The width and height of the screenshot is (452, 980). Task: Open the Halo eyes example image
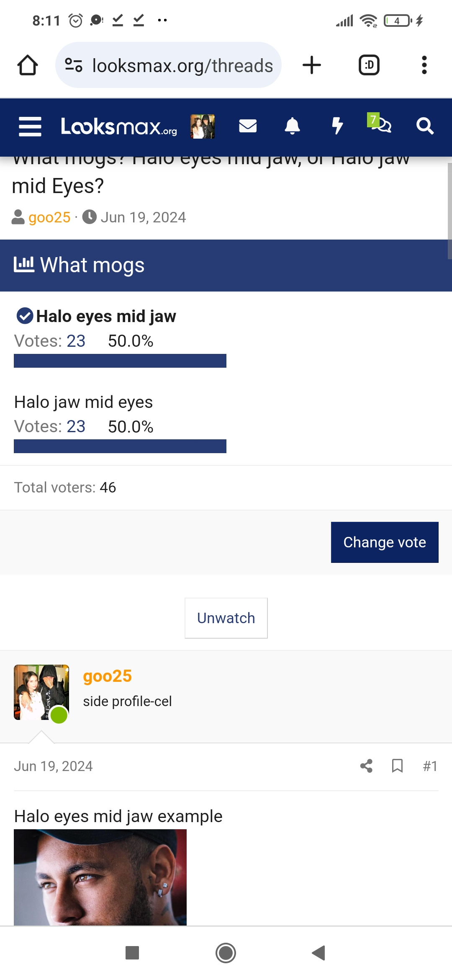coord(100,877)
